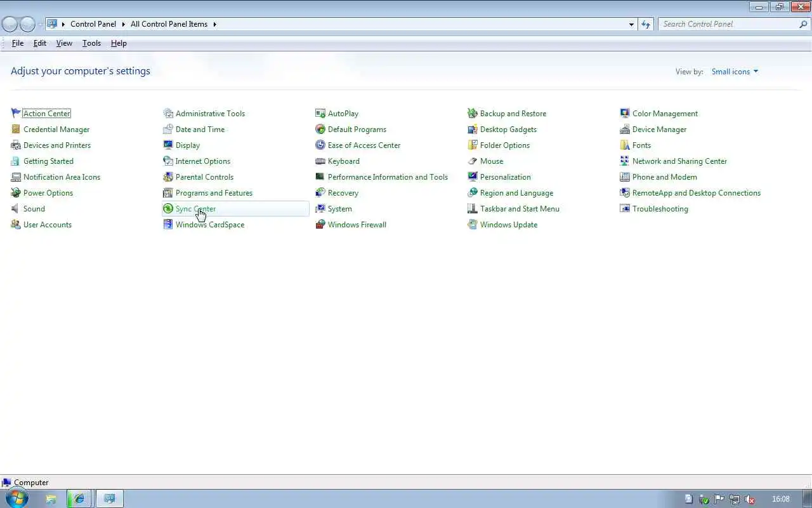Open the Device Manager link
Screen dimensions: 812x508
[x=659, y=130]
